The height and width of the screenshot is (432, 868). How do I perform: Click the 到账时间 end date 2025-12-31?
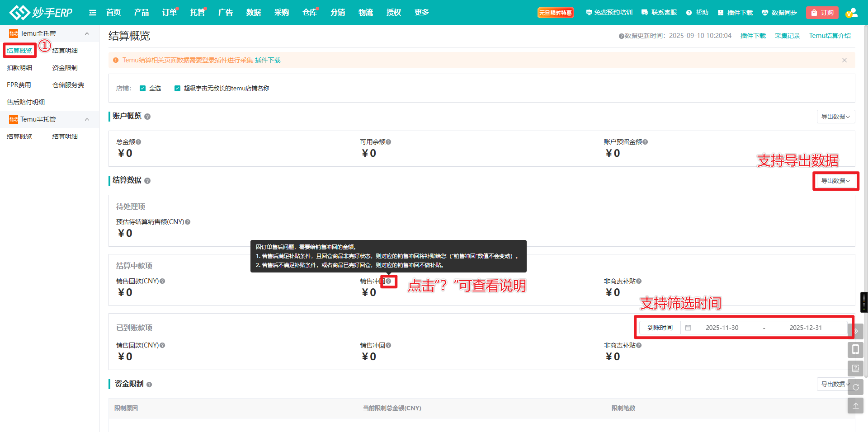(x=806, y=328)
